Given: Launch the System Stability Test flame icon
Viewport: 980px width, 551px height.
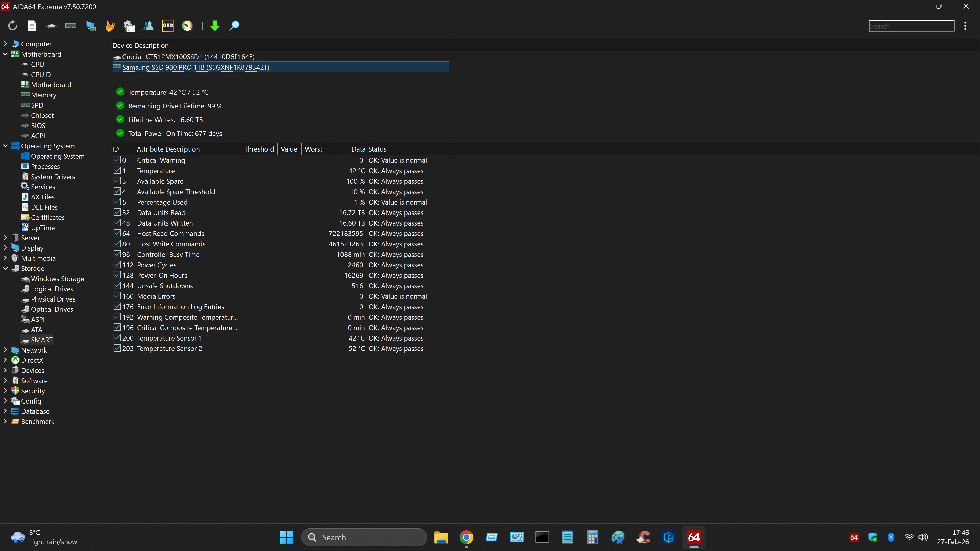Looking at the screenshot, I should (x=110, y=26).
